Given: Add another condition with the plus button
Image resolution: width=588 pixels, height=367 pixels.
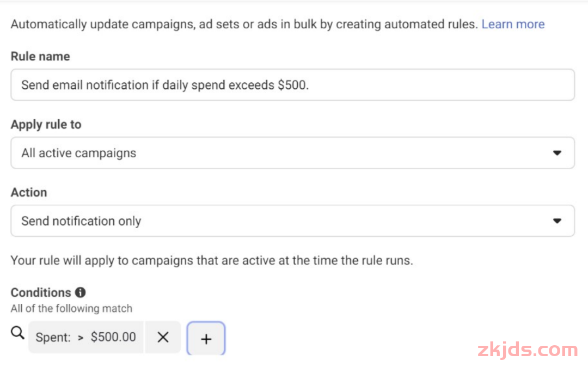Looking at the screenshot, I should tap(206, 339).
